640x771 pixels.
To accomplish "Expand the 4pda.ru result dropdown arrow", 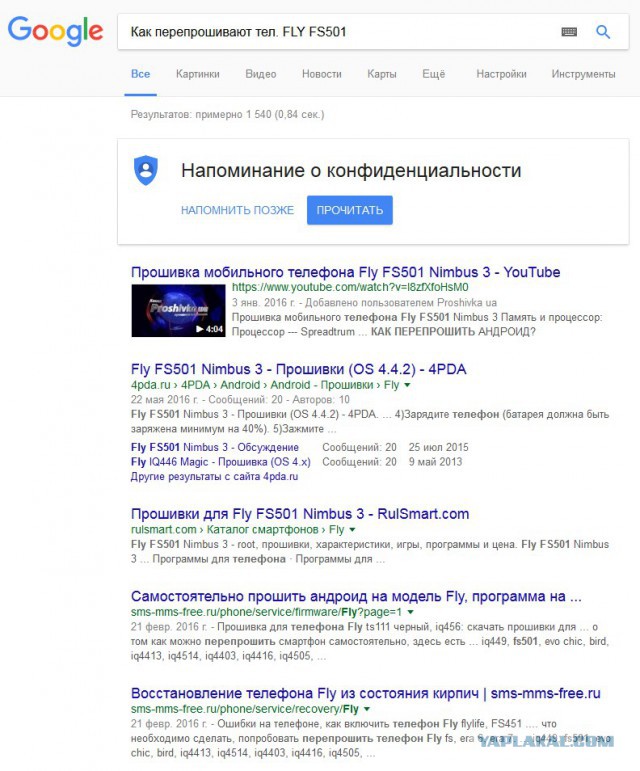I will 407,386.
